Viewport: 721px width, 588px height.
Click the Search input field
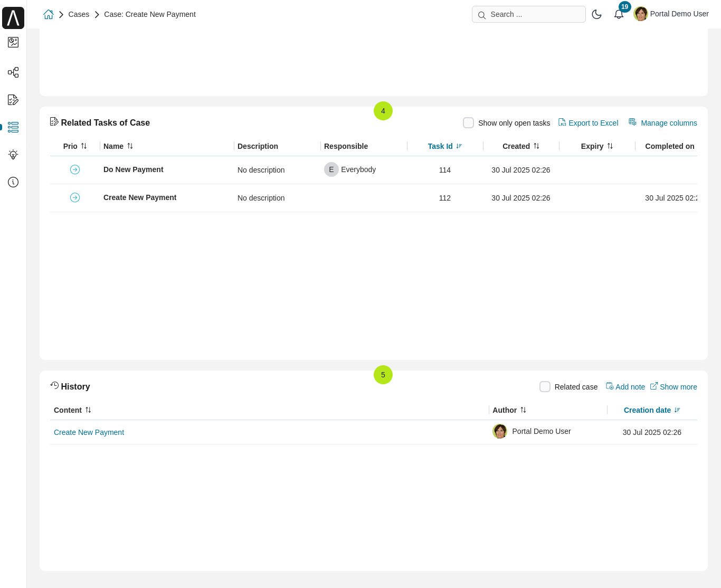529,14
